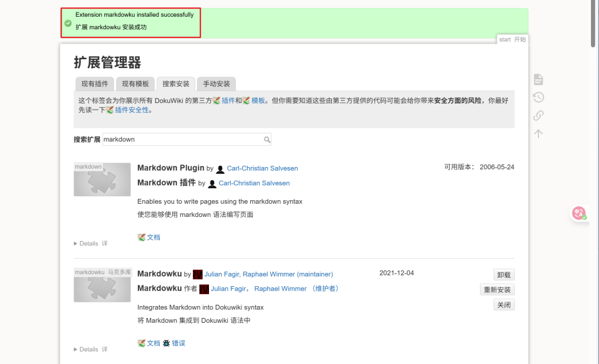Expand Details for the Markdowku entry
The height and width of the screenshot is (364, 599).
pos(84,349)
